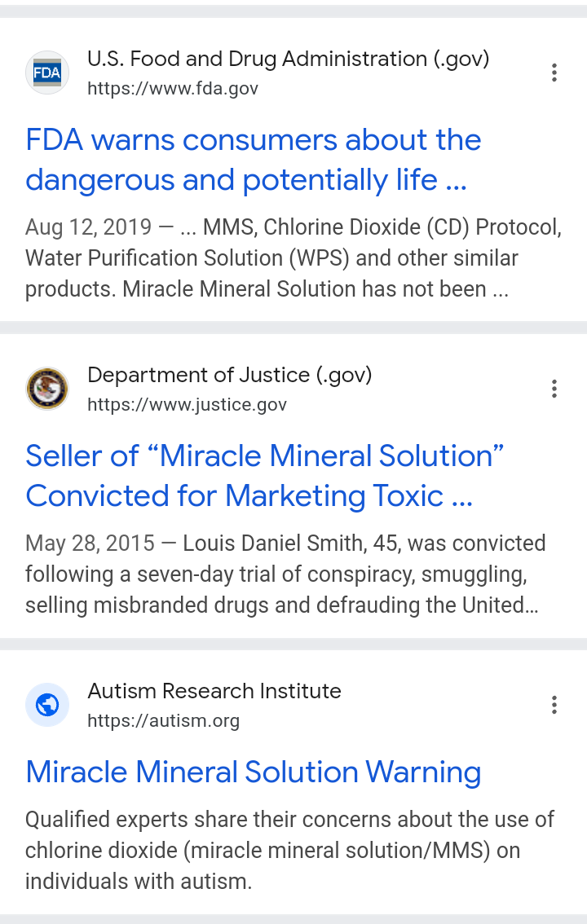Click "U.S. Food and Drug Administration (.gov)" site name
Screen dimensions: 587x924
[288, 59]
